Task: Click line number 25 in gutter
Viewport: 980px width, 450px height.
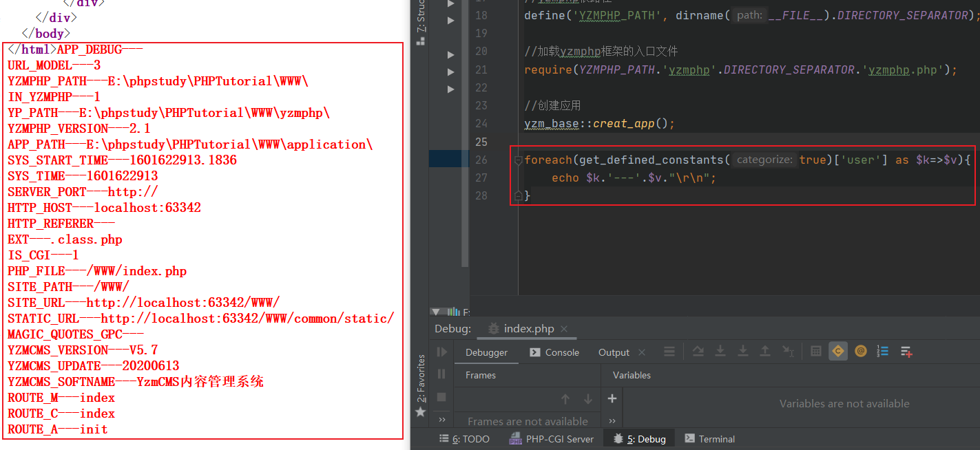Action: [x=481, y=142]
